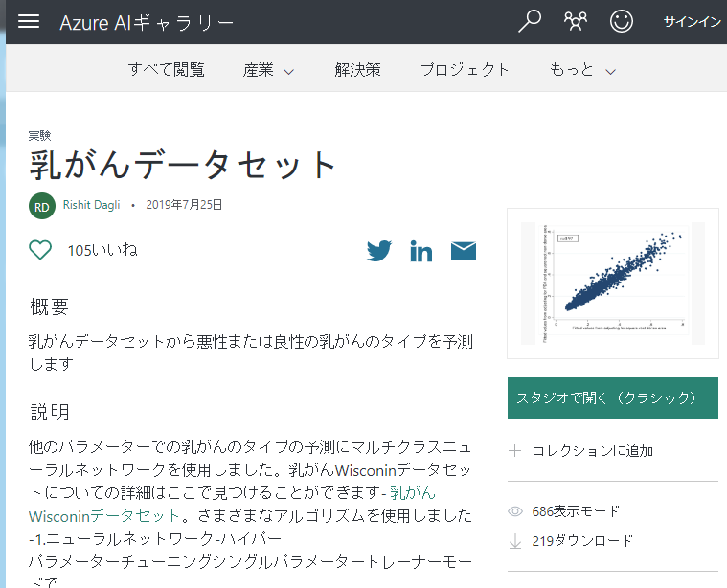The height and width of the screenshot is (588, 727).
Task: Open the 解決策 menu item
Action: tap(357, 70)
